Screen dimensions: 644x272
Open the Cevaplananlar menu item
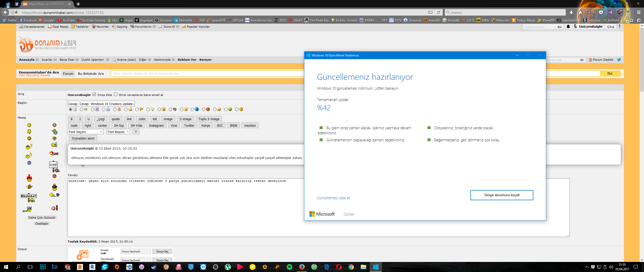click(32, 26)
